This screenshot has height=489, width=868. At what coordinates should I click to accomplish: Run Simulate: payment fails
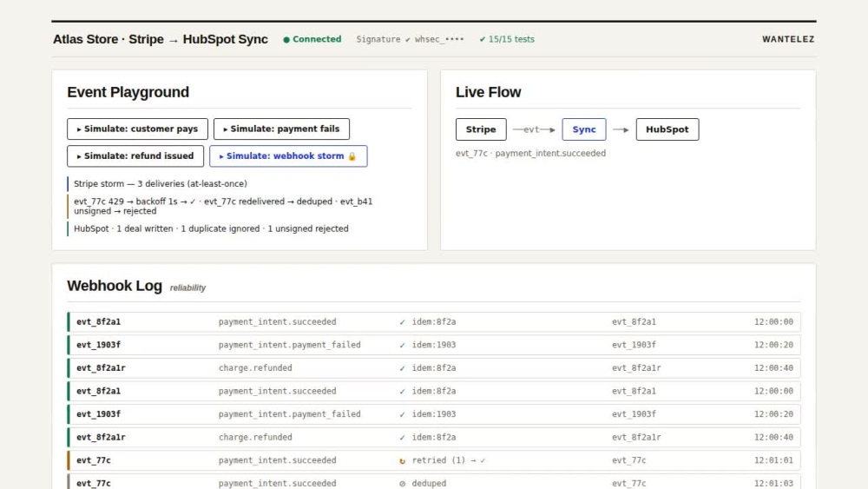click(281, 129)
